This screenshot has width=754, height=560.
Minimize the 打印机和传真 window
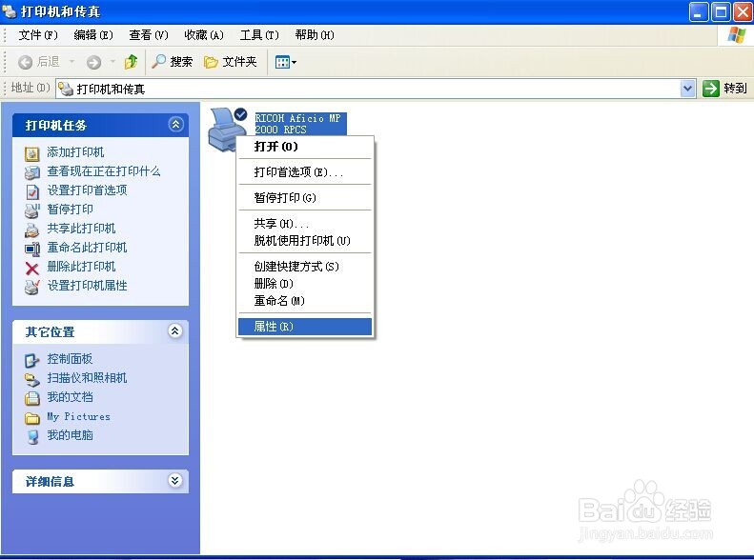(698, 12)
